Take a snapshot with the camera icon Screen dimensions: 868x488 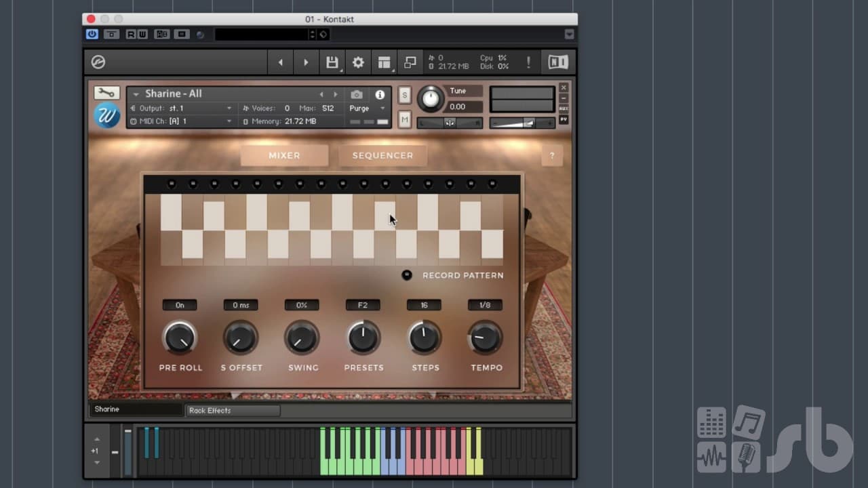tap(357, 94)
